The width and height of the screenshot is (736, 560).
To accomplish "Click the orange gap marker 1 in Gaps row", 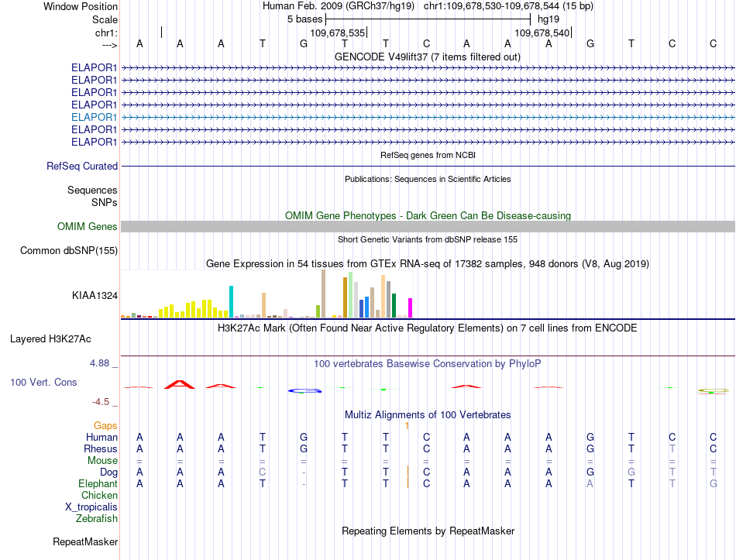I will click(x=407, y=426).
